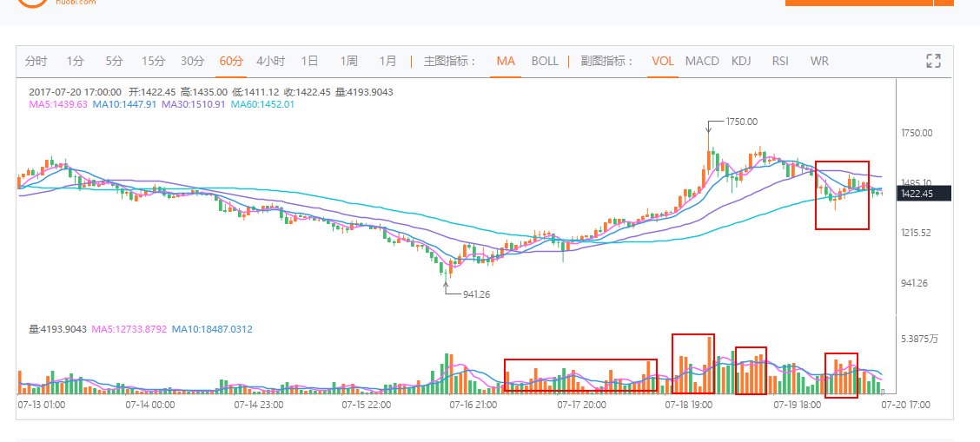The image size is (980, 442).
Task: Click the 07-14 23:00 time axis label
Action: pos(257,405)
